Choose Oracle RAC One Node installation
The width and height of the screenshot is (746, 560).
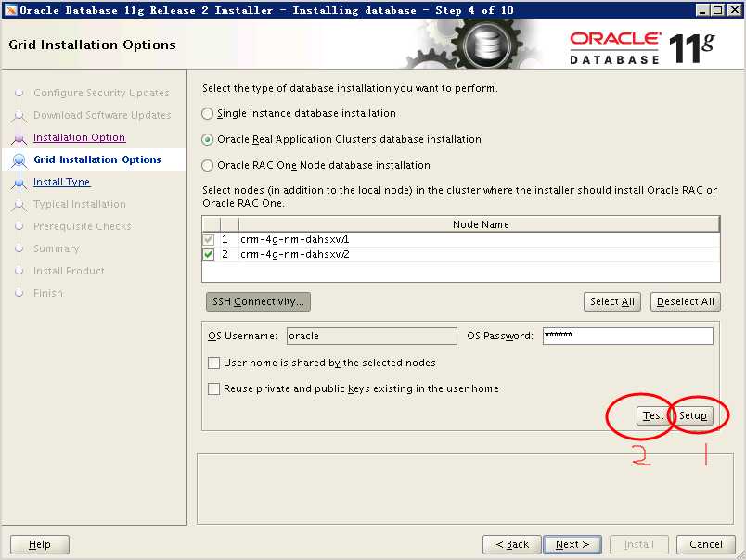pyautogui.click(x=207, y=165)
